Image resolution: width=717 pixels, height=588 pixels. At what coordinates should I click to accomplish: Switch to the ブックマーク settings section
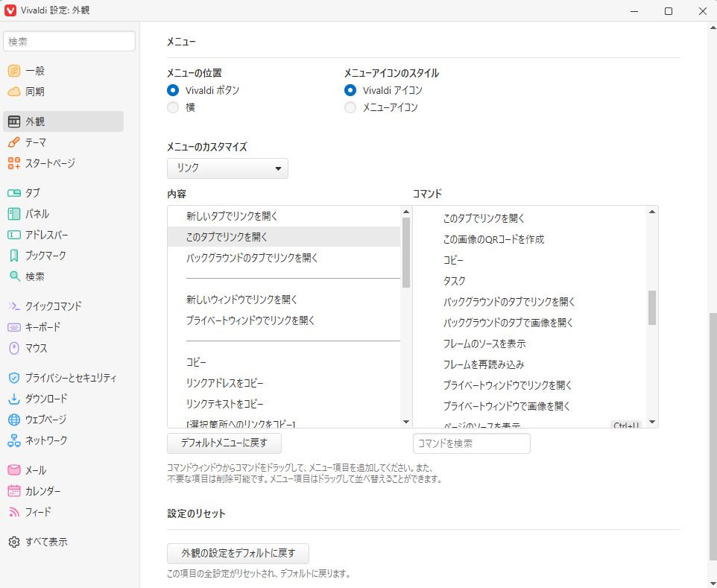[x=63, y=256]
